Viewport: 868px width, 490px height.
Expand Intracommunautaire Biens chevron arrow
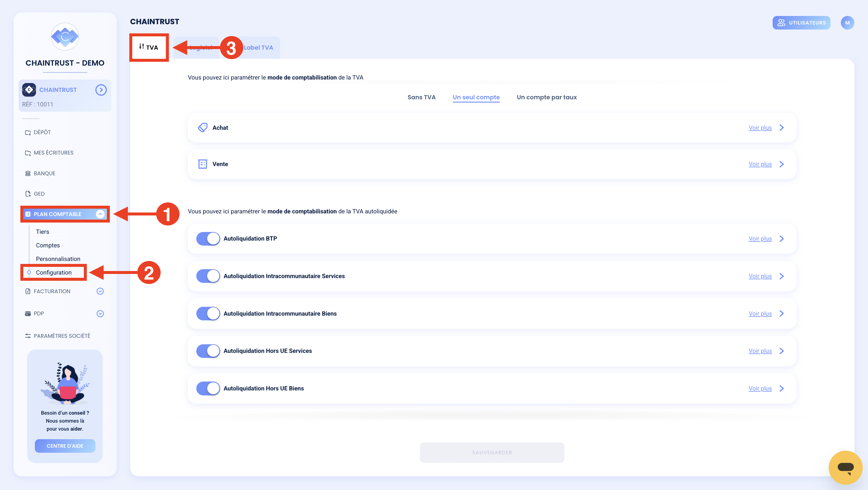pyautogui.click(x=782, y=313)
